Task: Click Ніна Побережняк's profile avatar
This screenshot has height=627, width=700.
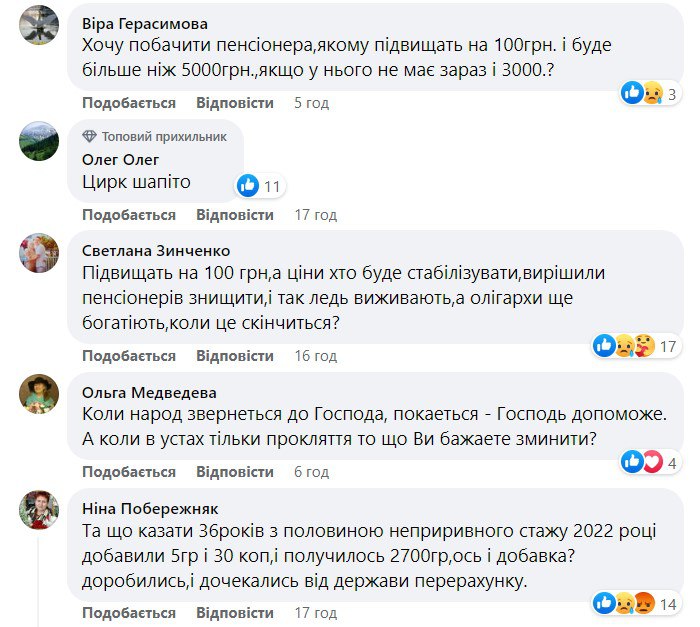Action: point(39,511)
